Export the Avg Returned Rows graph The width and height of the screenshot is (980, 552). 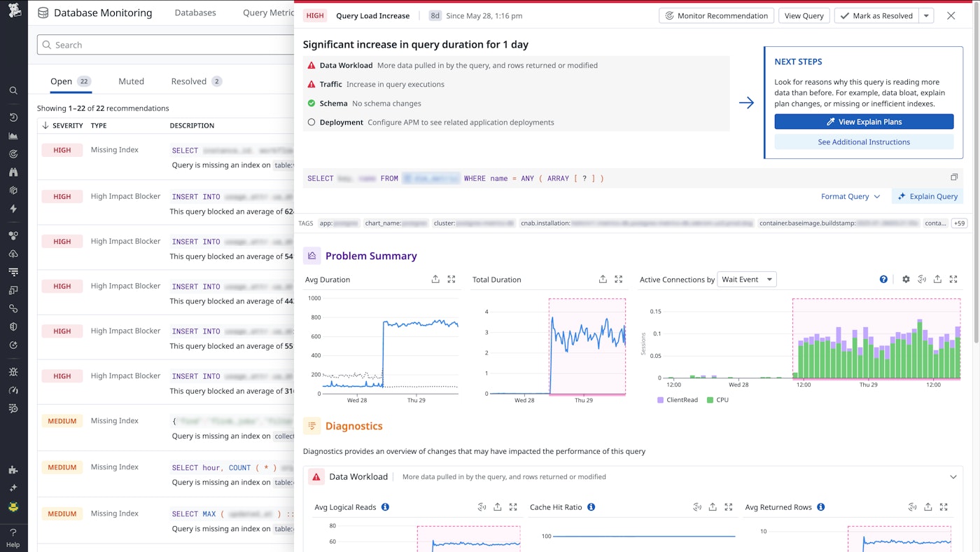928,507
